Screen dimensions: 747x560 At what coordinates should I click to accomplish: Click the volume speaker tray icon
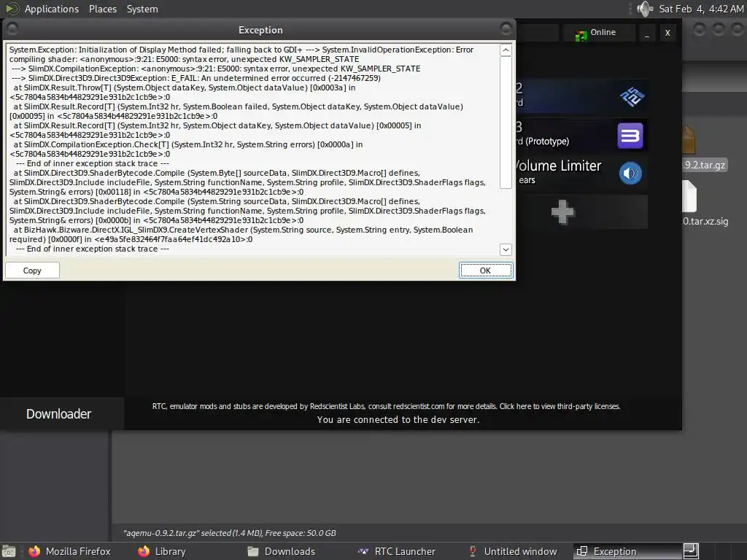[645, 9]
